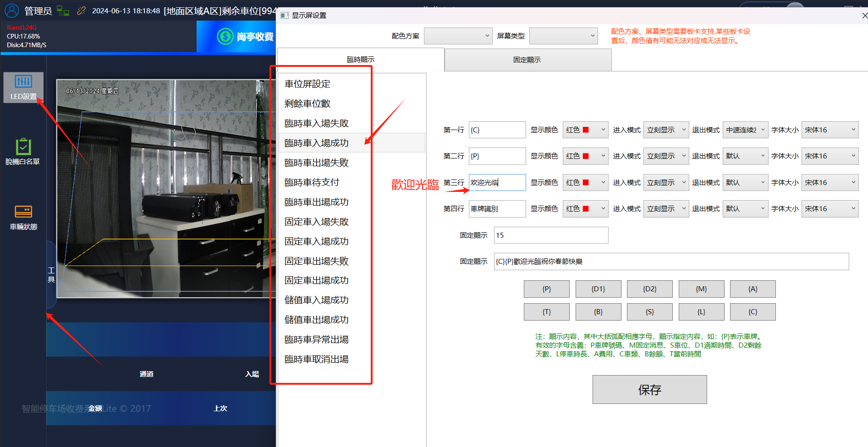Viewport: 868px width, 447px height.
Task: Click the 管理員 user avatar icon
Action: tap(11, 11)
